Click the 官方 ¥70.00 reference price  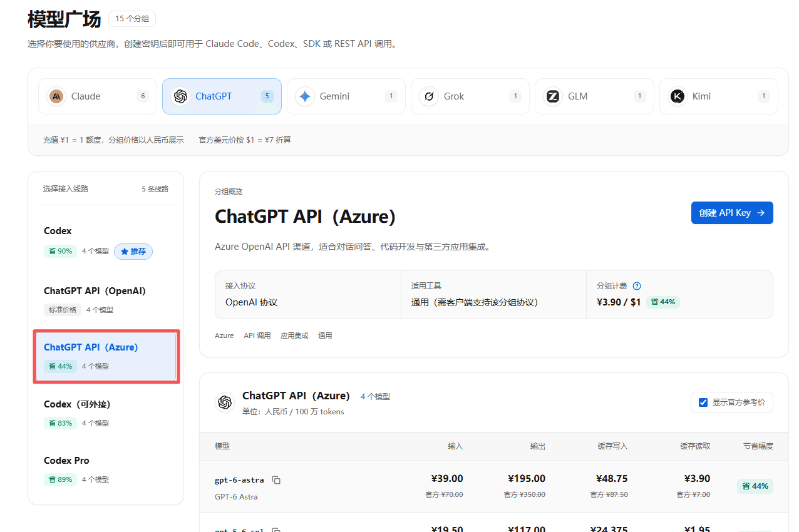coord(443,494)
